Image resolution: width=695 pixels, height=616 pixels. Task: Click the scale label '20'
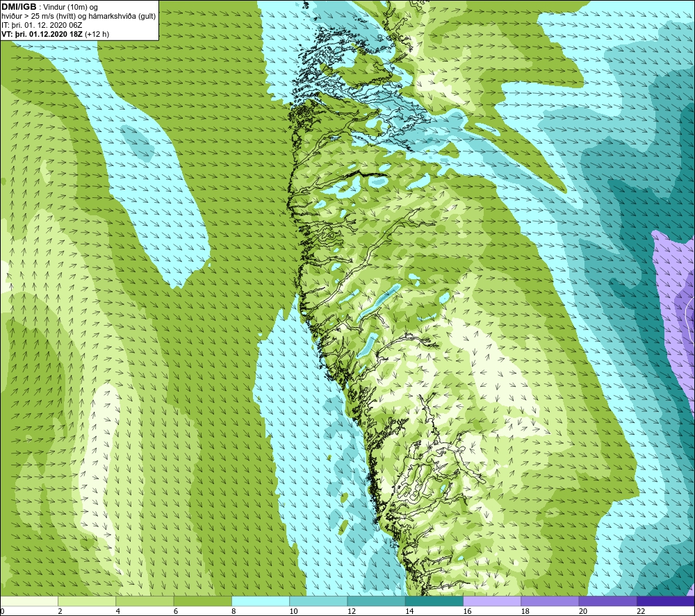pos(583,612)
